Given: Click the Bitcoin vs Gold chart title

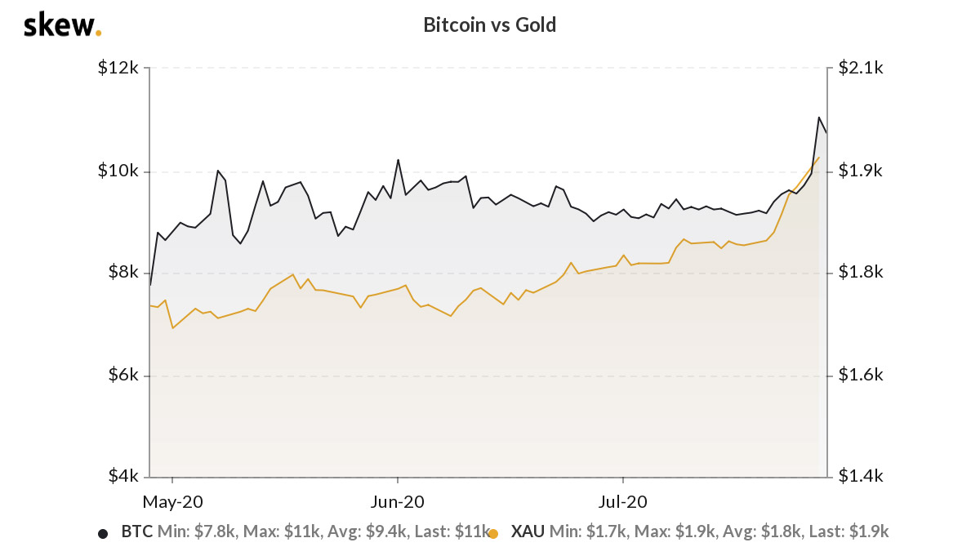Looking at the screenshot, I should (x=490, y=24).
